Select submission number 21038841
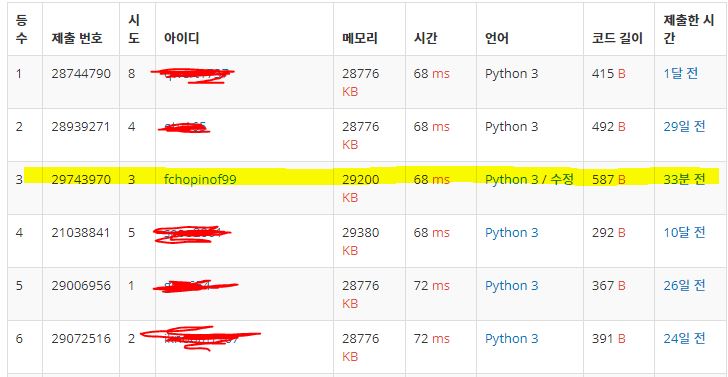The width and height of the screenshot is (728, 377). [x=81, y=233]
